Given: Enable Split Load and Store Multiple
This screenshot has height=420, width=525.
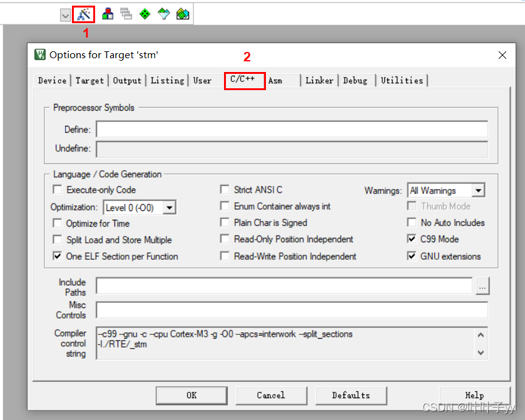Looking at the screenshot, I should pyautogui.click(x=58, y=240).
